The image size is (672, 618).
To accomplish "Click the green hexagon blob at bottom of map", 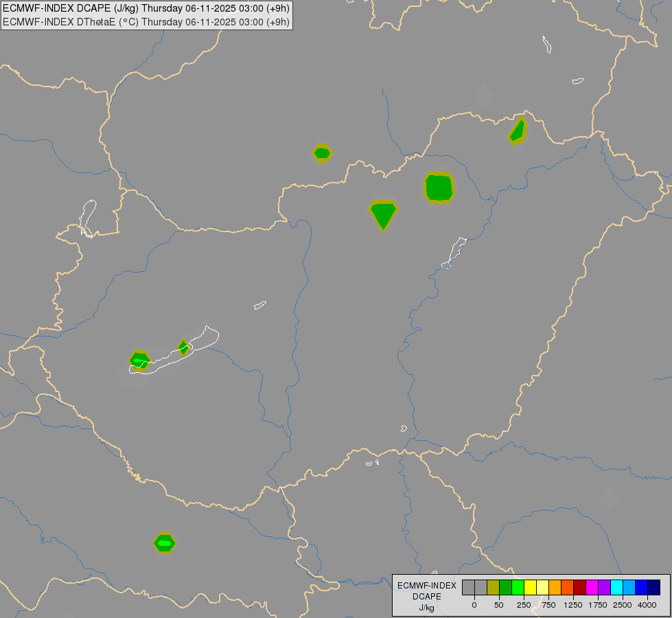I will point(165,543).
